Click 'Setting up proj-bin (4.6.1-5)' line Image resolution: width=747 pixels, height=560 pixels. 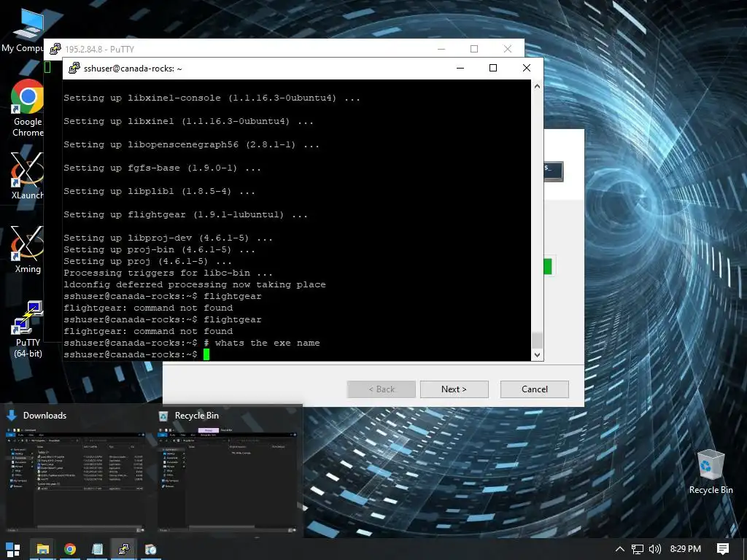[160, 249]
